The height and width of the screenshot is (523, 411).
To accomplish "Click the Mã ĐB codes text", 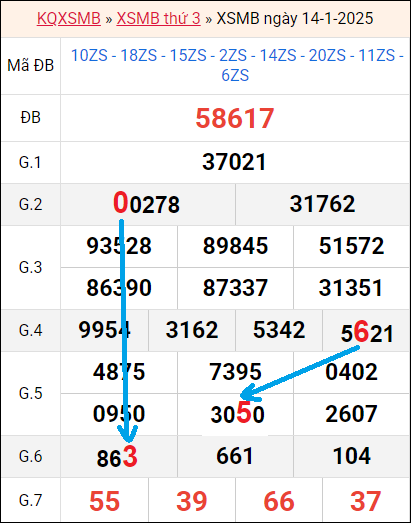I will (x=235, y=65).
